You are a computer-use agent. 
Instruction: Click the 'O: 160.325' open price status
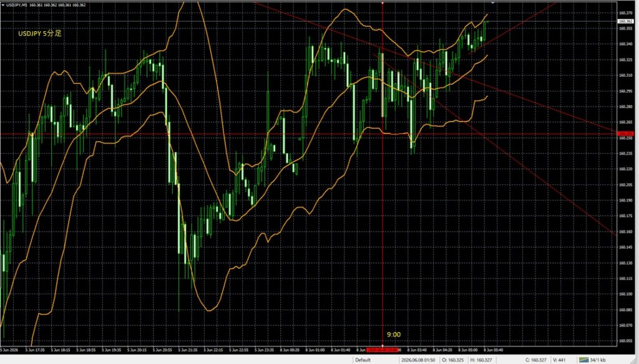[x=453, y=360]
